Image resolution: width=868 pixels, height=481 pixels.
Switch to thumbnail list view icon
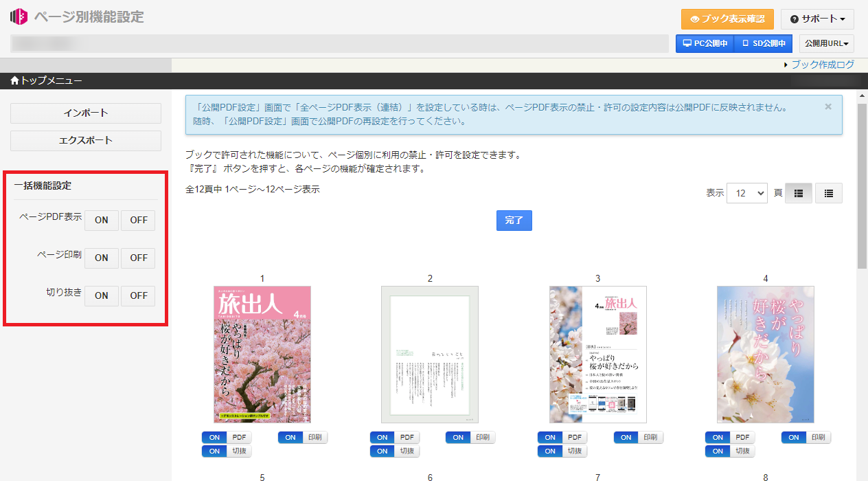pos(798,194)
